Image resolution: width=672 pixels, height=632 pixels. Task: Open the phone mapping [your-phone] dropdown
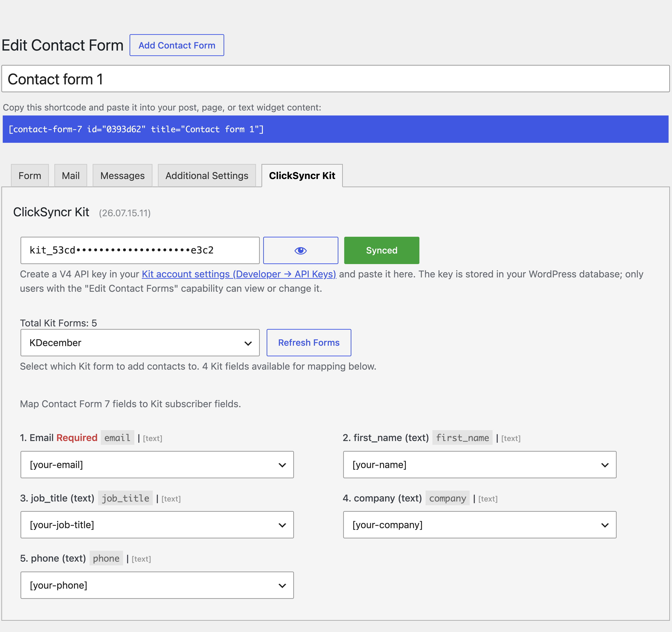pyautogui.click(x=157, y=585)
